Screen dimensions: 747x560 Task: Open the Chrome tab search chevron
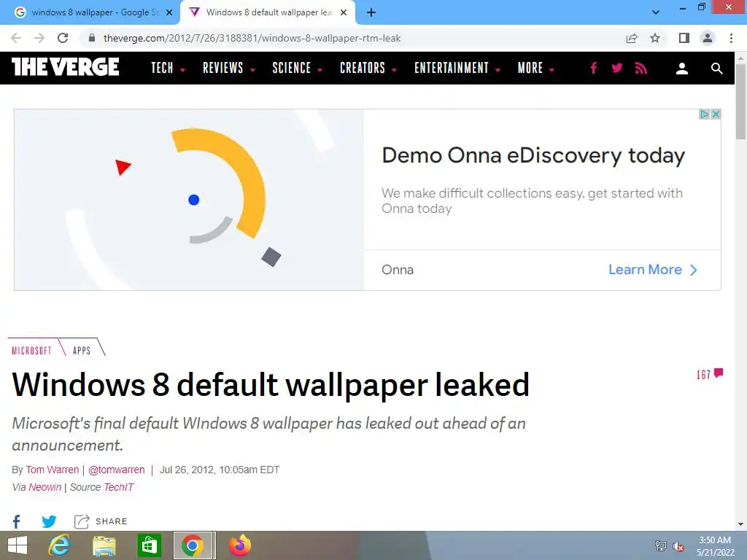click(x=656, y=12)
